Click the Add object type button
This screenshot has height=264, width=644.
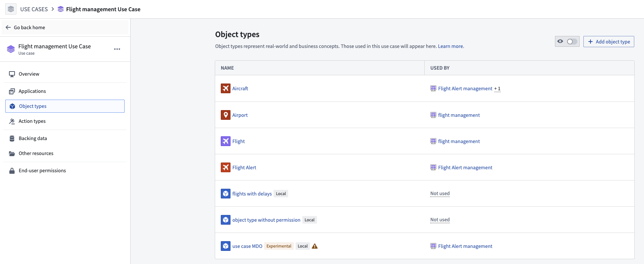(x=608, y=42)
